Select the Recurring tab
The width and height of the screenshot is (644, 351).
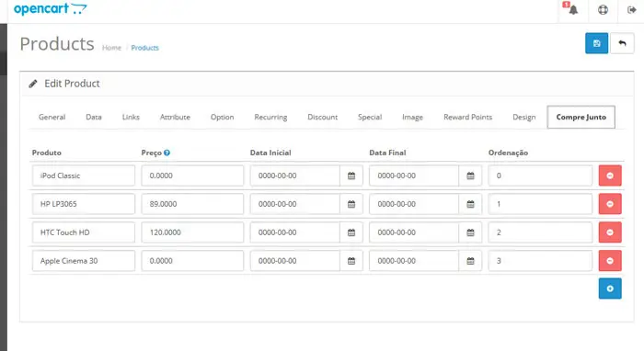click(x=270, y=117)
